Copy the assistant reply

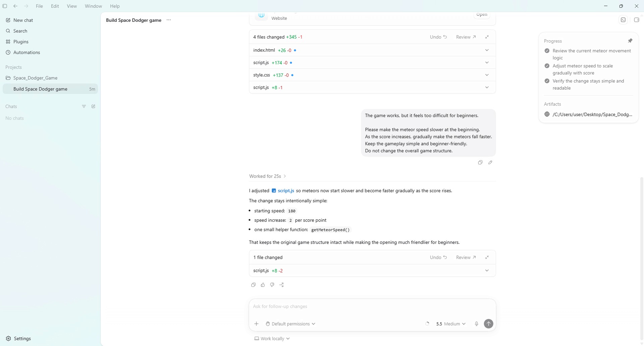point(253,285)
